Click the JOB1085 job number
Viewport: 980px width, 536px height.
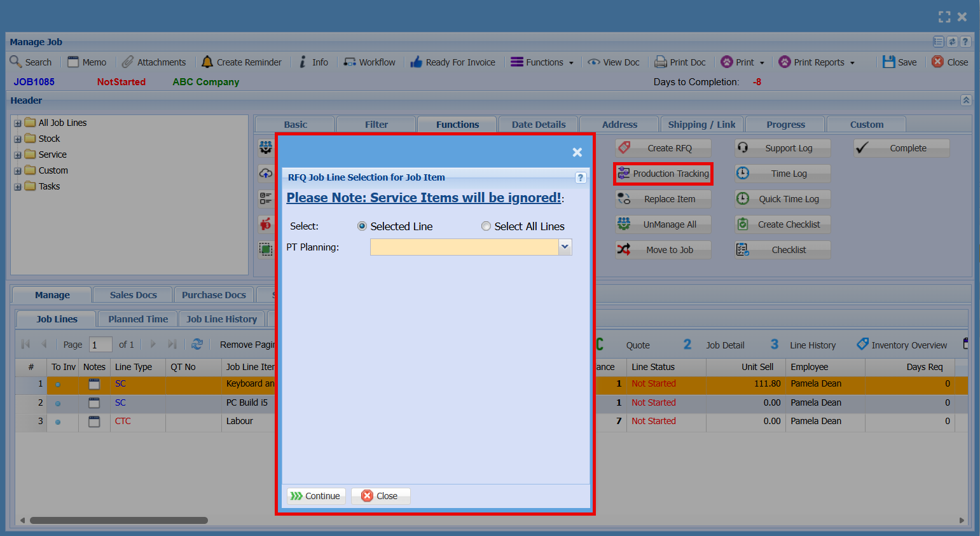click(x=34, y=82)
